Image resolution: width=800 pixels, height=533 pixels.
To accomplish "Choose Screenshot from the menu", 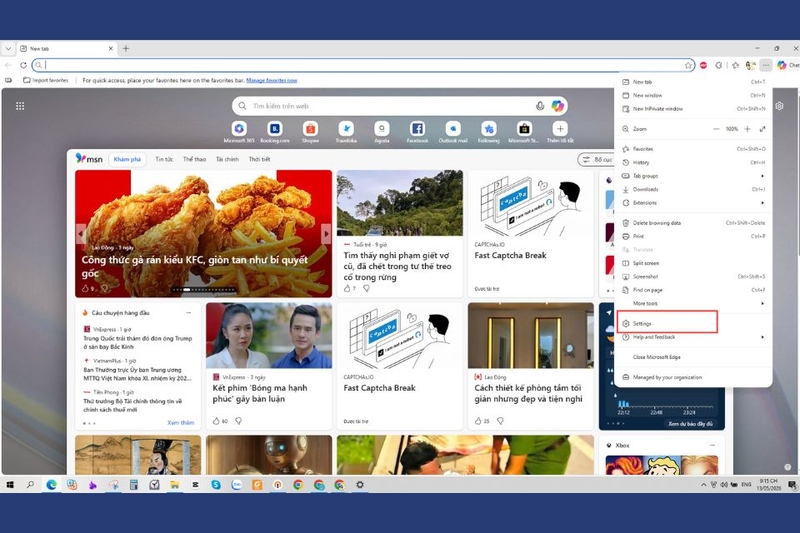I will pyautogui.click(x=693, y=276).
